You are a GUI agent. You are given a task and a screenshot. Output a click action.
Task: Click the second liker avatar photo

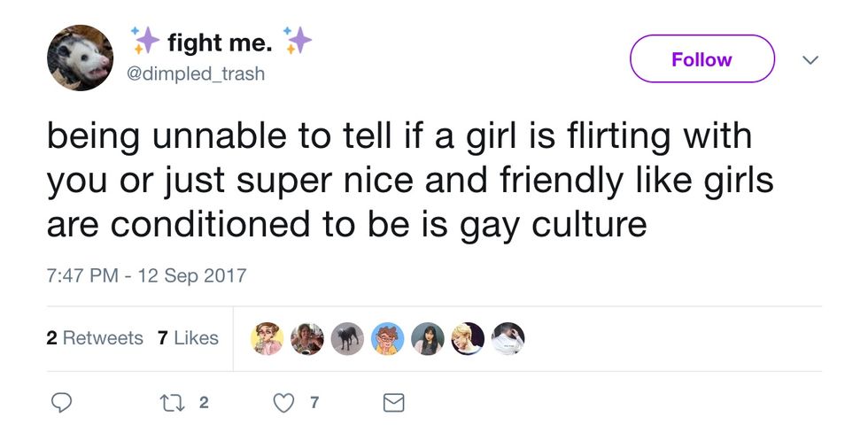[x=307, y=338]
